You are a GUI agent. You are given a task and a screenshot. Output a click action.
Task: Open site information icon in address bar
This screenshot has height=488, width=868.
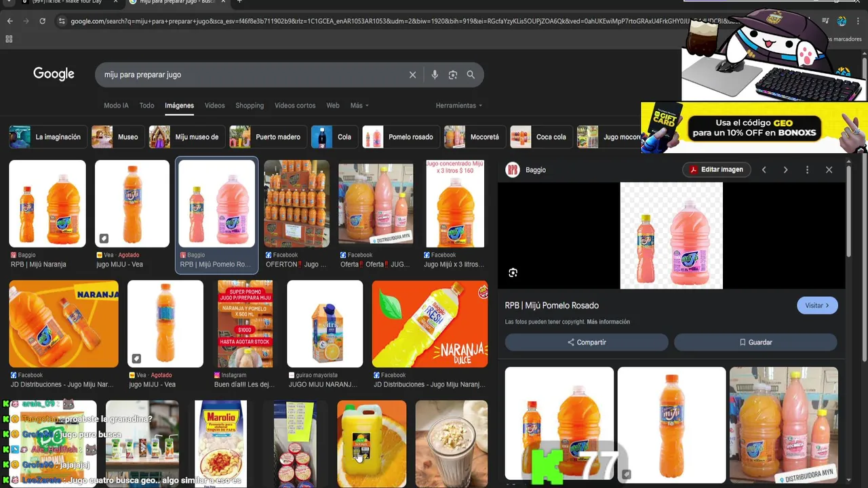pos(62,21)
